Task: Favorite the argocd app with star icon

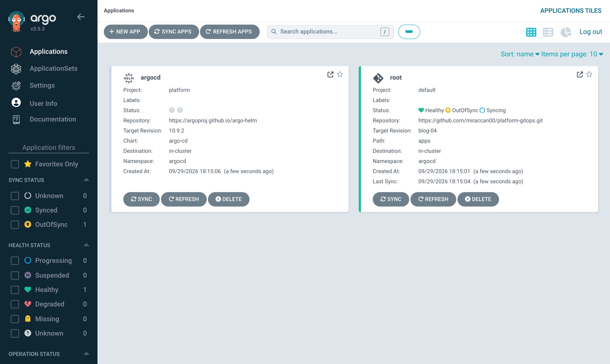Action: (x=340, y=74)
